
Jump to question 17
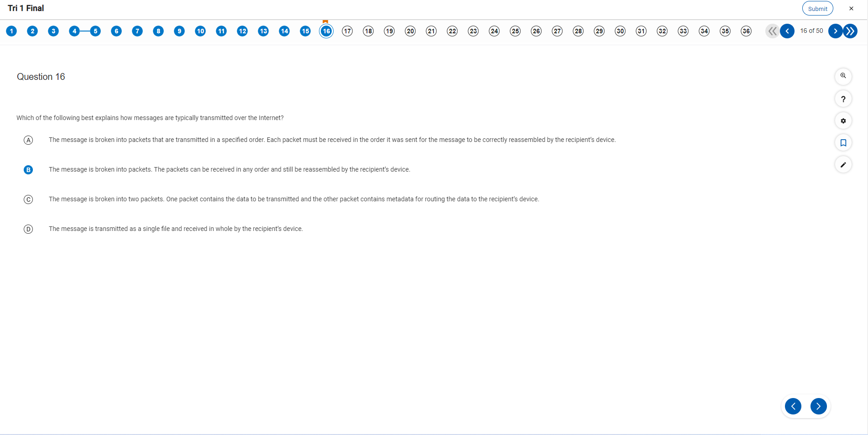(x=347, y=31)
